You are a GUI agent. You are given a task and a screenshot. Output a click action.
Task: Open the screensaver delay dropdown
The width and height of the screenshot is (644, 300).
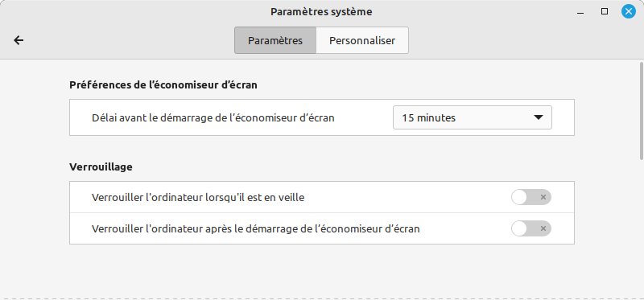473,117
